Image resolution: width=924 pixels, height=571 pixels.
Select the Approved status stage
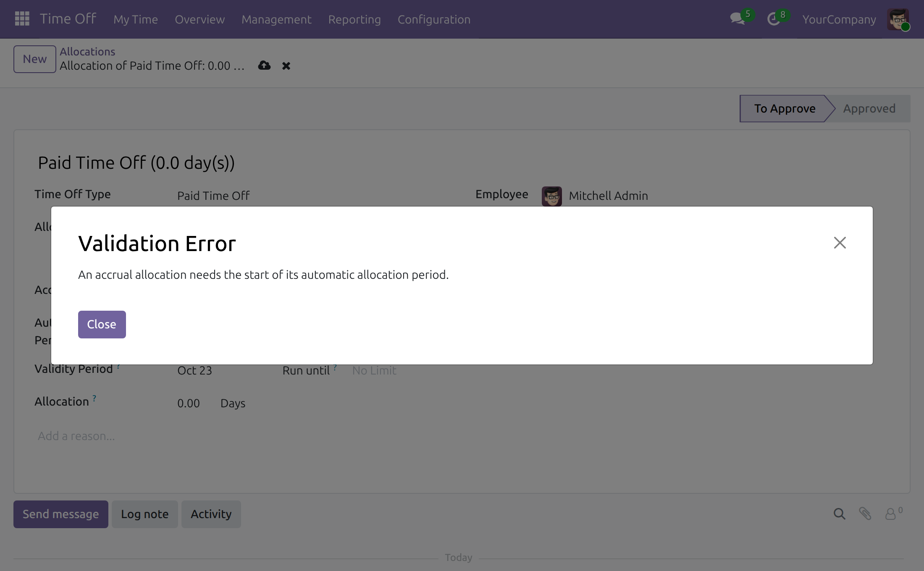point(869,109)
